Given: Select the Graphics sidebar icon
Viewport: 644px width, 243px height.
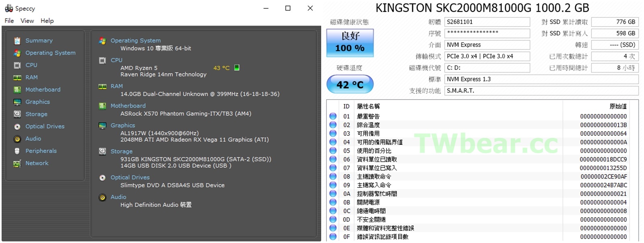Looking at the screenshot, I should click(17, 102).
